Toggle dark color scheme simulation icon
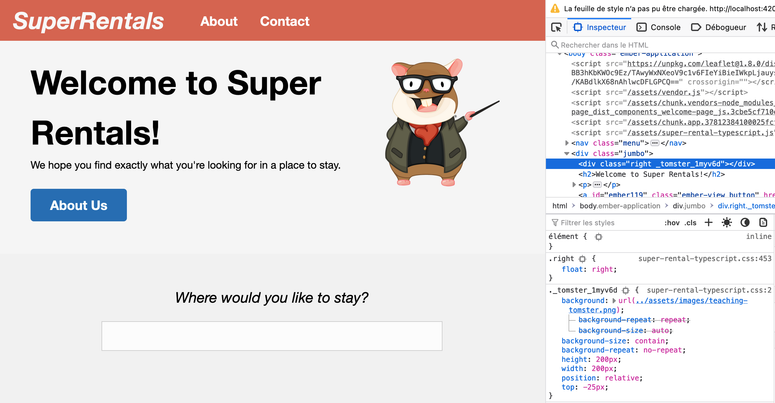The width and height of the screenshot is (775, 403). coord(745,222)
